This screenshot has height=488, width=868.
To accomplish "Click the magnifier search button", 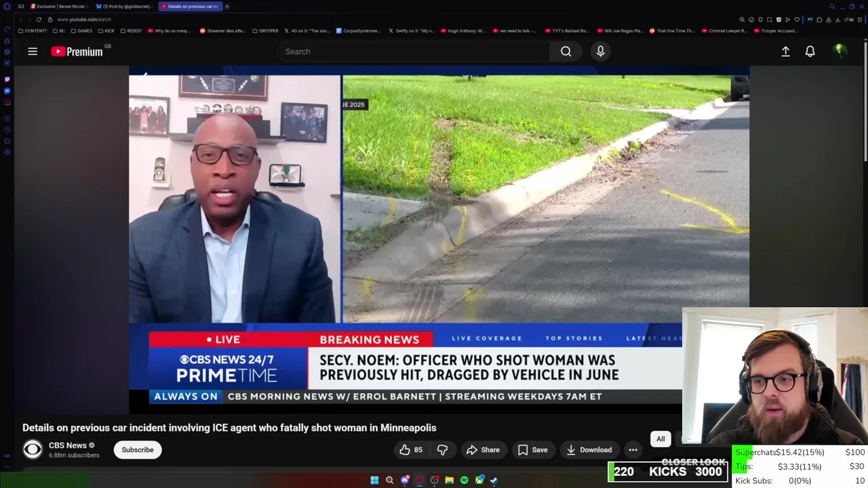I will click(x=566, y=52).
